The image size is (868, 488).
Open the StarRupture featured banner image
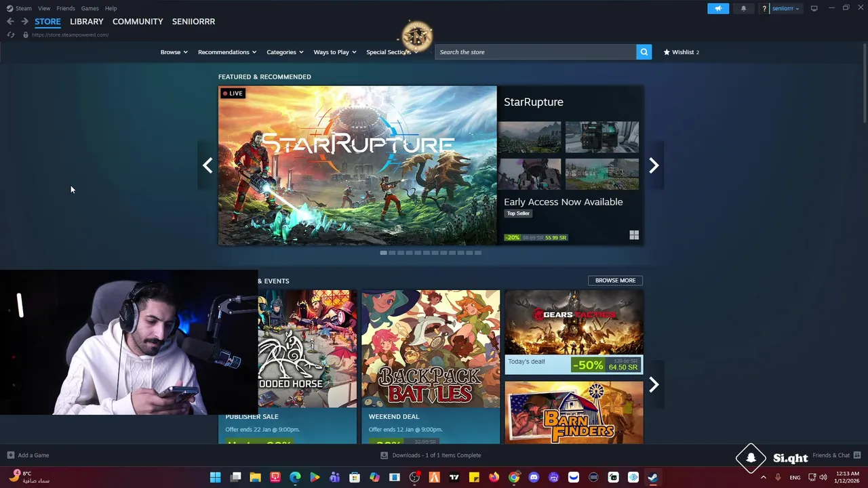[357, 165]
